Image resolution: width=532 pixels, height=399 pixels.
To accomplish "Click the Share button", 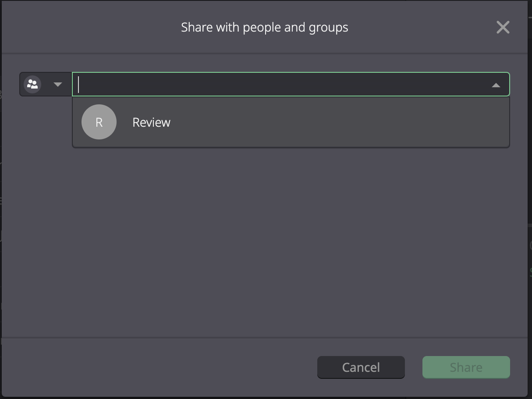I will [x=466, y=367].
